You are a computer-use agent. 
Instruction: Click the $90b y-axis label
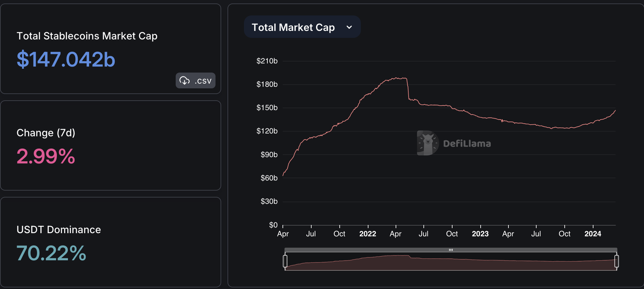click(269, 155)
